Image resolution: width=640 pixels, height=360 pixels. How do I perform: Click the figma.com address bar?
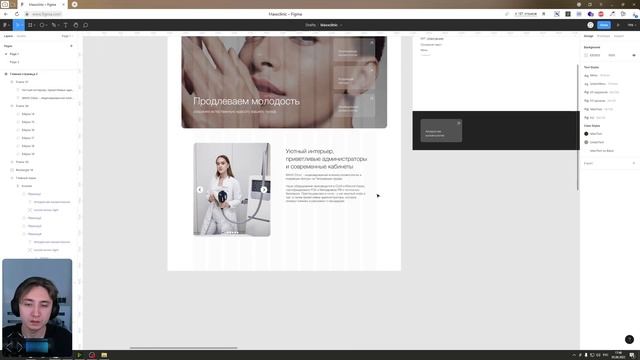[x=46, y=14]
